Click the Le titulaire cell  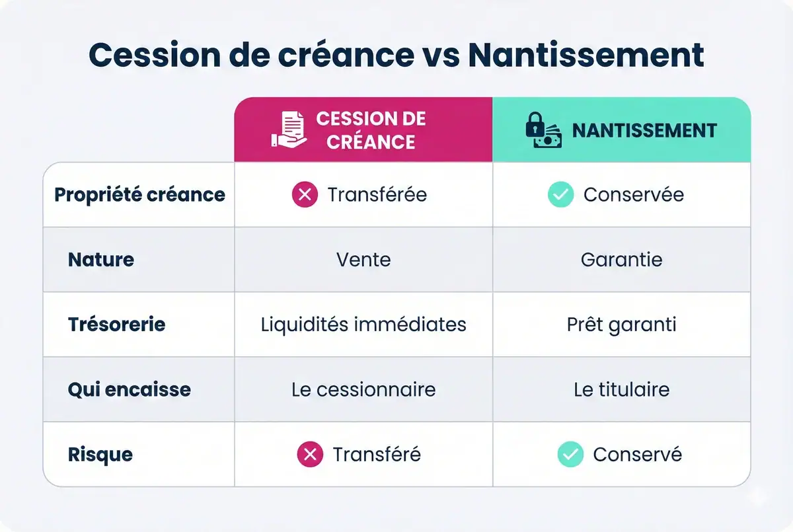pyautogui.click(x=621, y=390)
